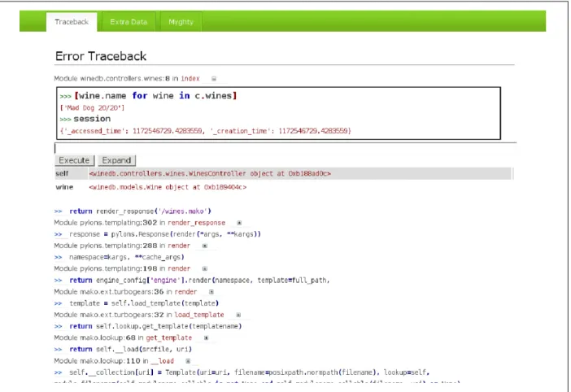
Task: Click the winedb.models.Wine object value
Action: 168,187
